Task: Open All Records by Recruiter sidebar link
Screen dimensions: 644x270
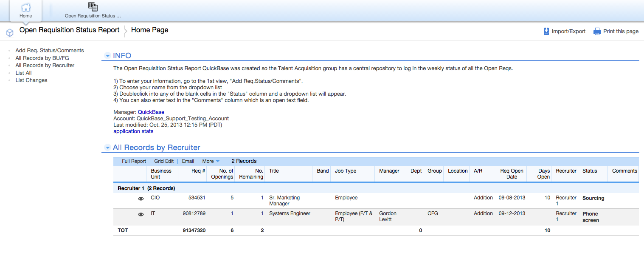Action: point(45,65)
